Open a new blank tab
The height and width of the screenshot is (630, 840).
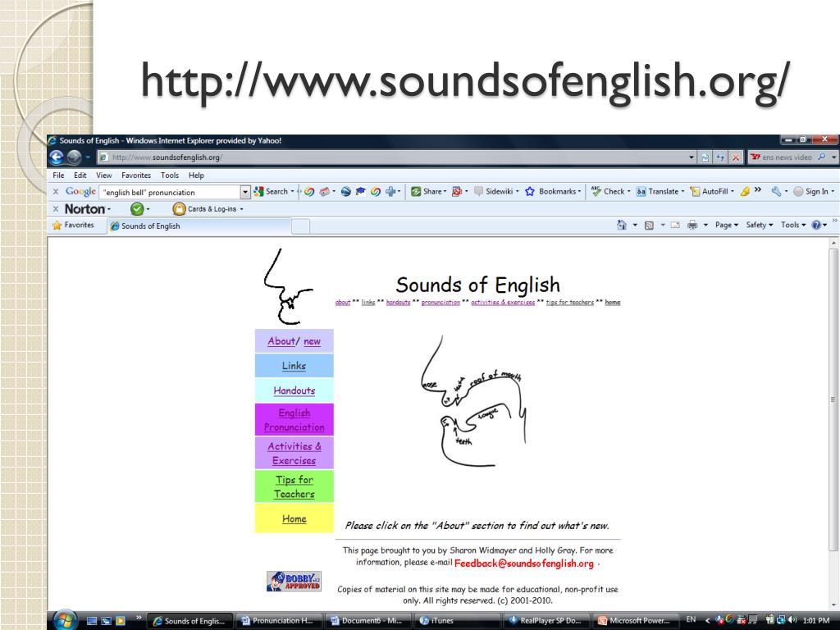click(x=301, y=226)
